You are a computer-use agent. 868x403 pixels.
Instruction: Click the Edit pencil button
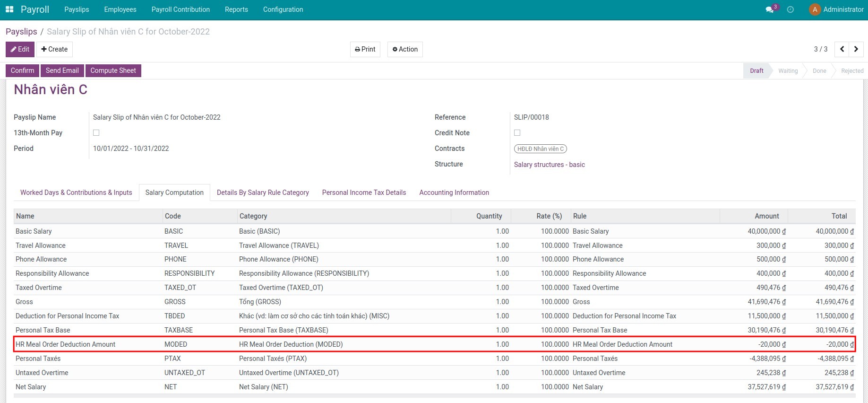[20, 49]
